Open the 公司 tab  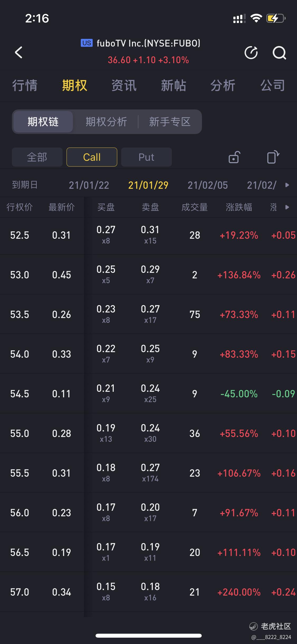(x=273, y=85)
